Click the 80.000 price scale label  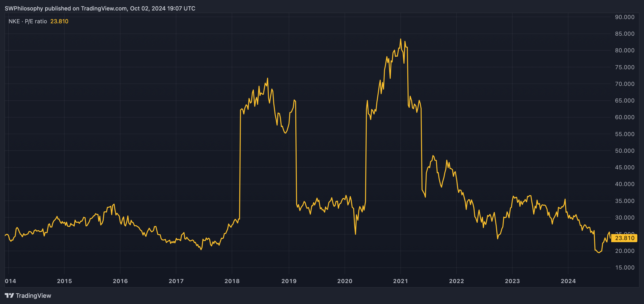[624, 50]
